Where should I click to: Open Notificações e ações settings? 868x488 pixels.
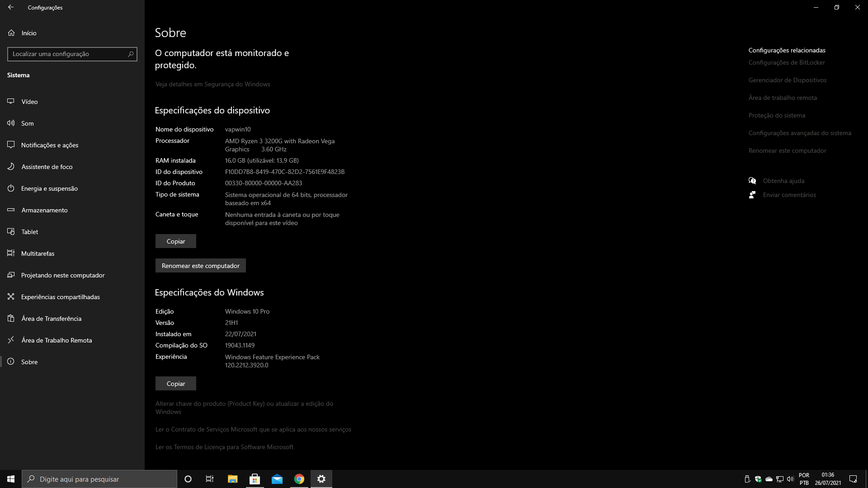coord(72,145)
